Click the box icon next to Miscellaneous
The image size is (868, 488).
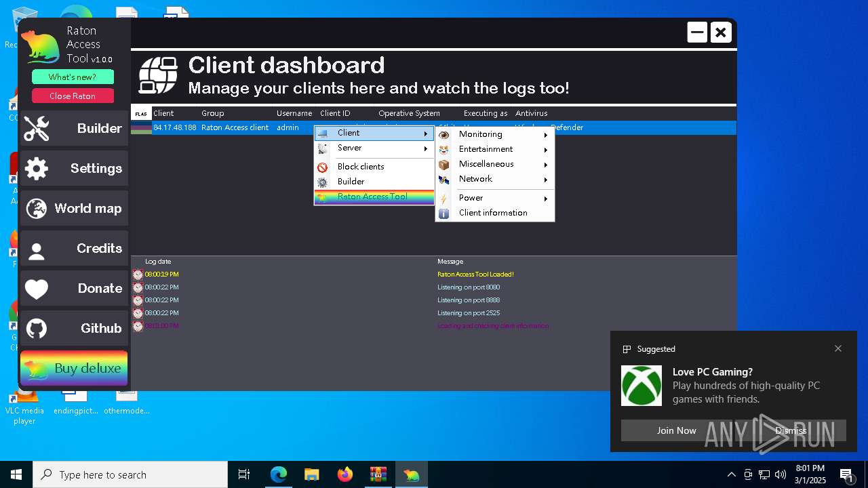(444, 165)
